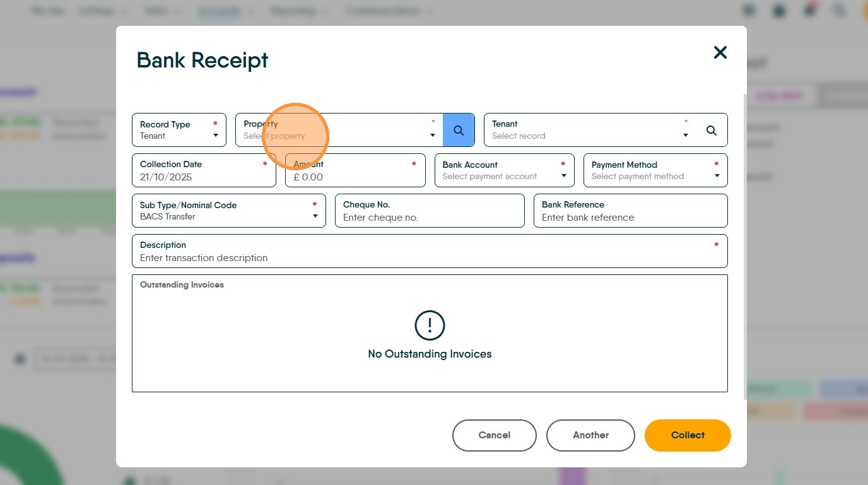Open the Bank Account dropdown
Image resolution: width=868 pixels, height=485 pixels.
pyautogui.click(x=505, y=170)
